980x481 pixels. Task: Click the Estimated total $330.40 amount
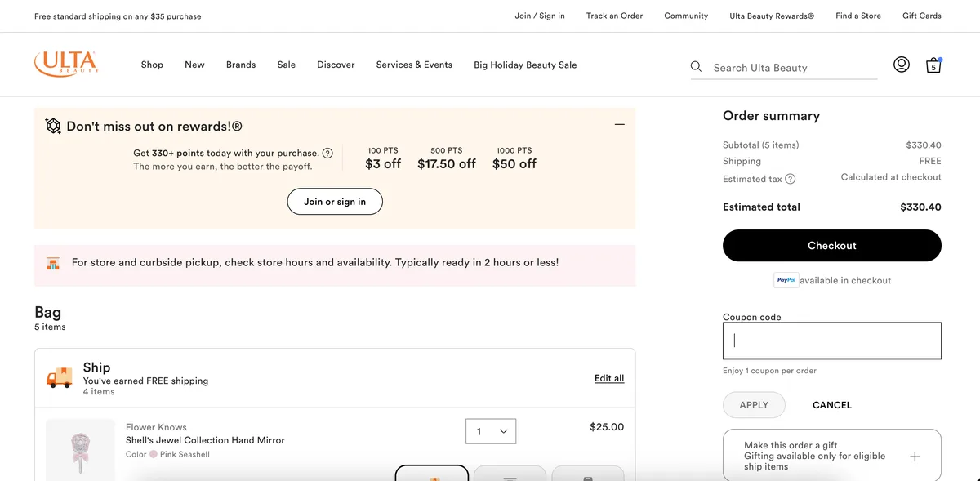pyautogui.click(x=920, y=207)
